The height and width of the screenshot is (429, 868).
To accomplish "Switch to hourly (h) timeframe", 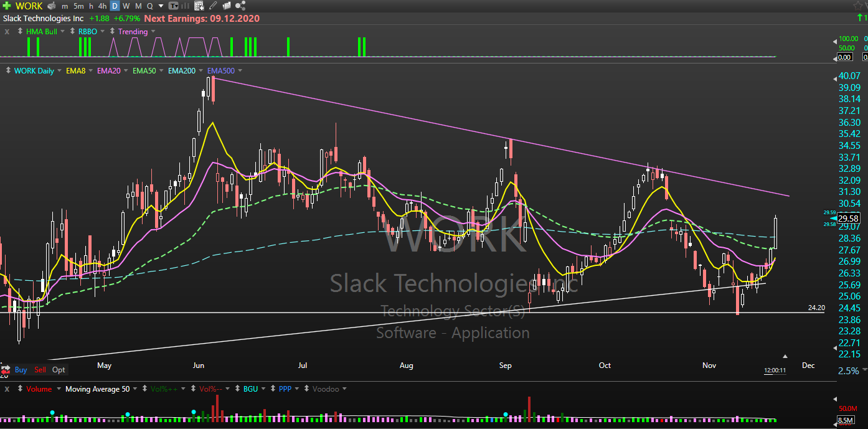I will (91, 6).
